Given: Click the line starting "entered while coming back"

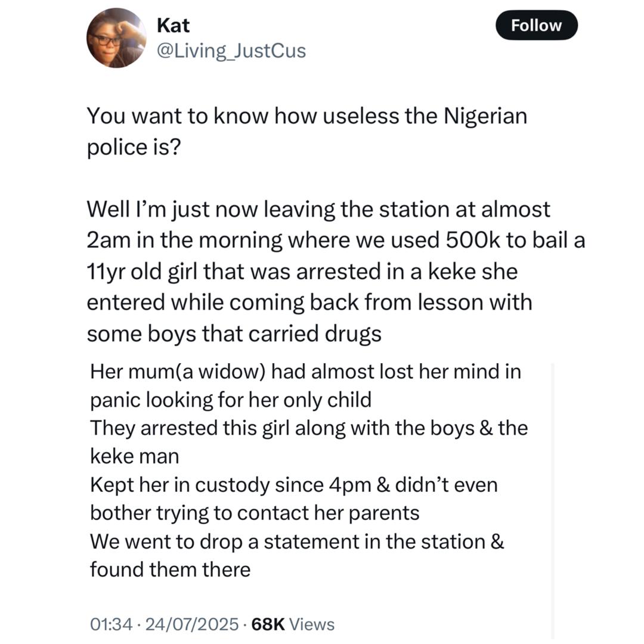Looking at the screenshot, I should [x=309, y=302].
